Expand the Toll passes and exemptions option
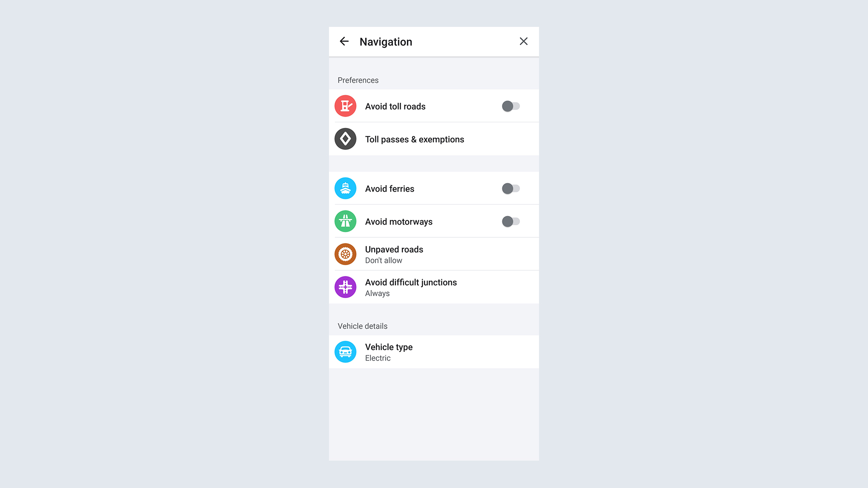Image resolution: width=868 pixels, height=488 pixels. click(434, 139)
